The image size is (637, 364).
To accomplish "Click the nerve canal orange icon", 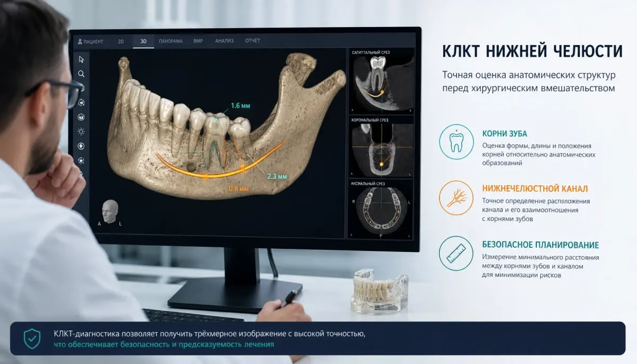I will point(456,198).
